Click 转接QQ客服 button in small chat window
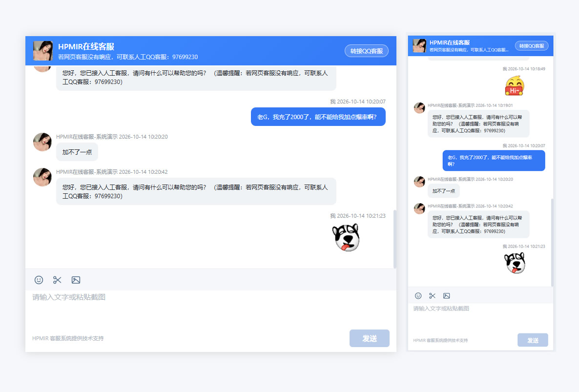579x392 pixels. point(532,46)
